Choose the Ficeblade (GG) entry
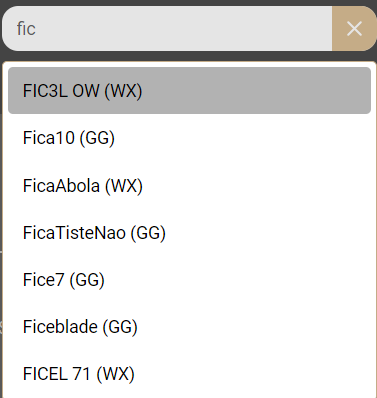The width and height of the screenshot is (377, 398). [189, 326]
